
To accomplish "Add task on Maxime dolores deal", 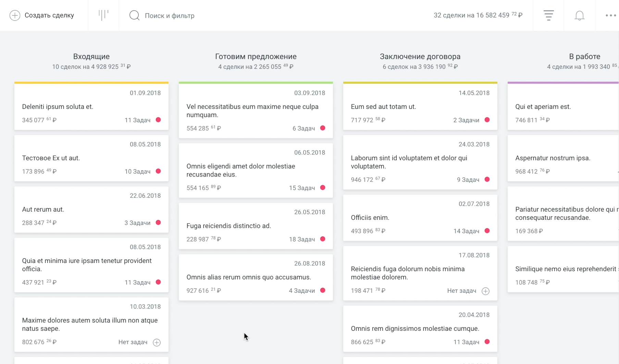I will 157,342.
